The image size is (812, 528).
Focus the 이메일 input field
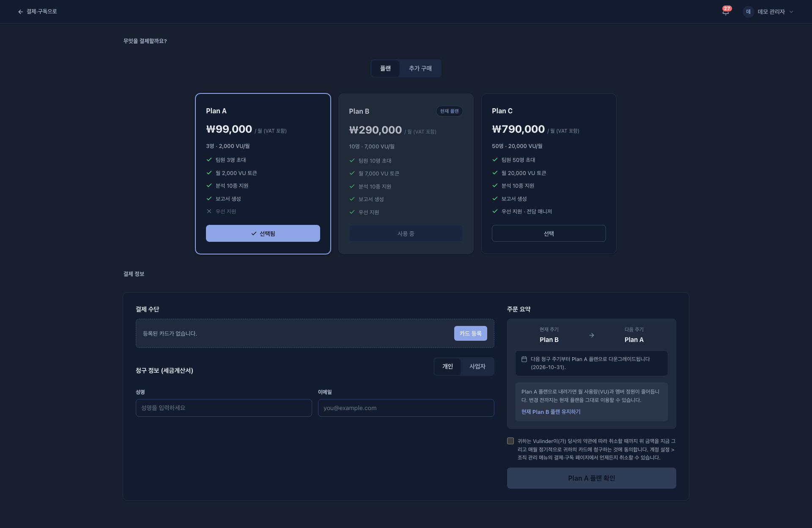406,408
